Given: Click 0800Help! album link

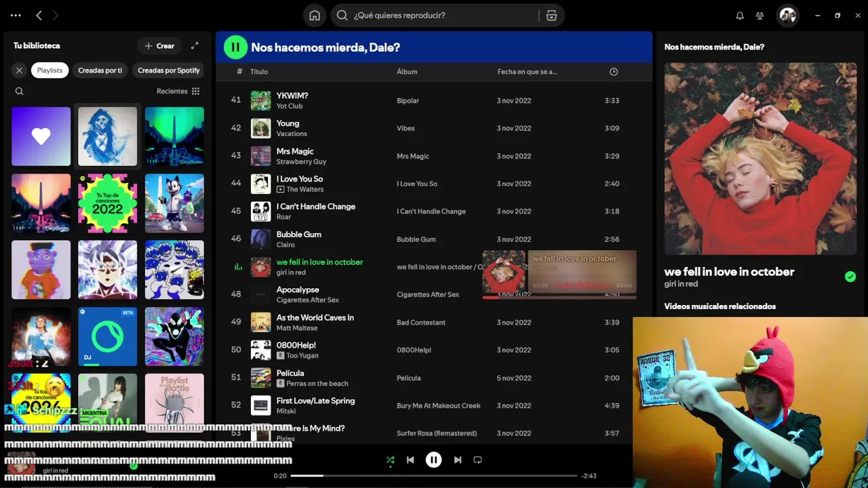Looking at the screenshot, I should [414, 350].
